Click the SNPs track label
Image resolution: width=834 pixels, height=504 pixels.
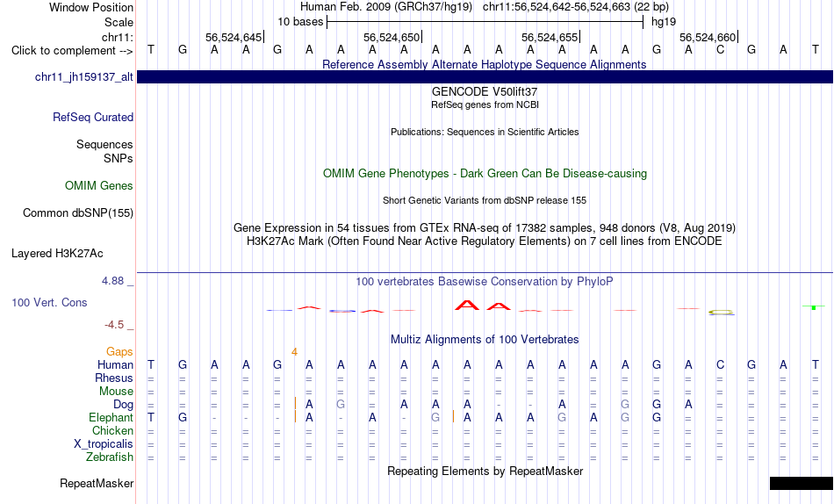click(119, 159)
